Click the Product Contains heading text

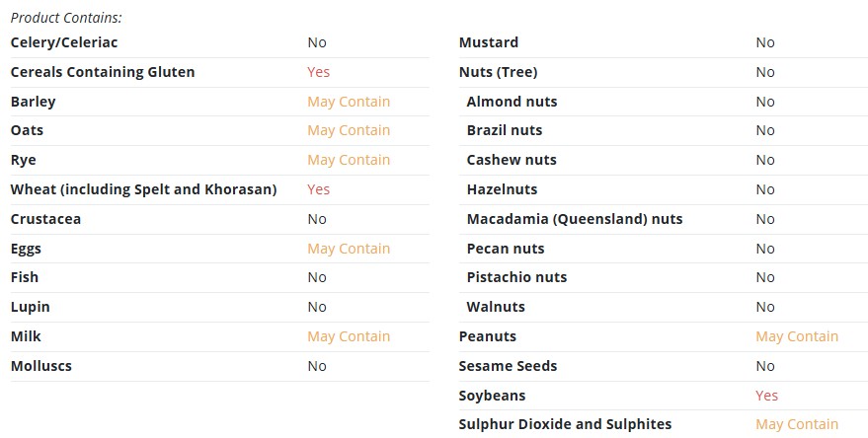(x=66, y=18)
